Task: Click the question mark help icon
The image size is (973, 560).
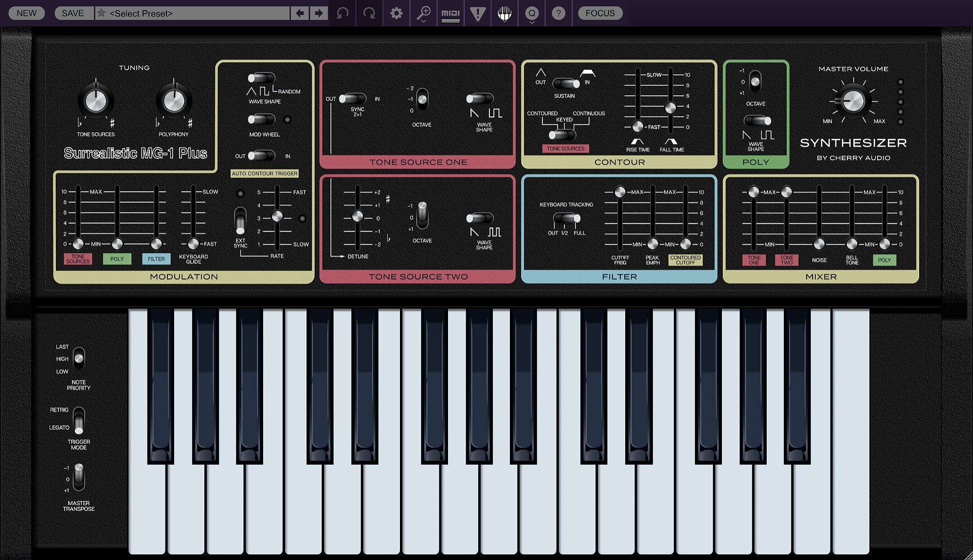Action: [x=559, y=13]
